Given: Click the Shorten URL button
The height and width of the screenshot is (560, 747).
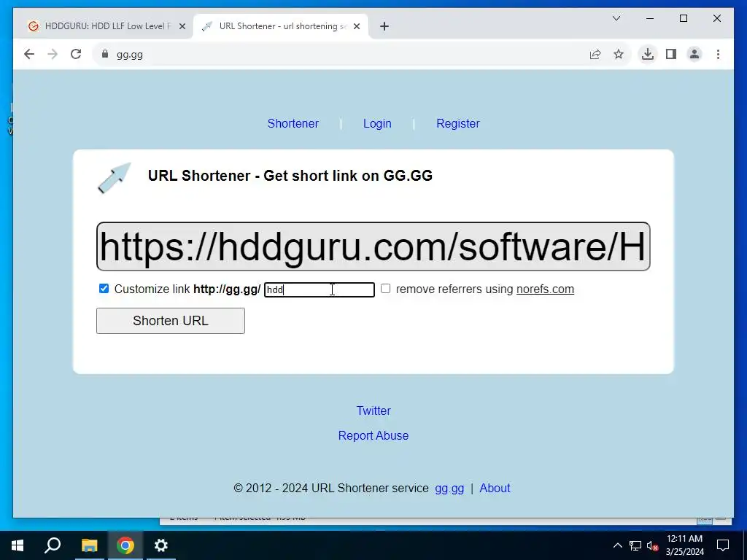Looking at the screenshot, I should (171, 321).
